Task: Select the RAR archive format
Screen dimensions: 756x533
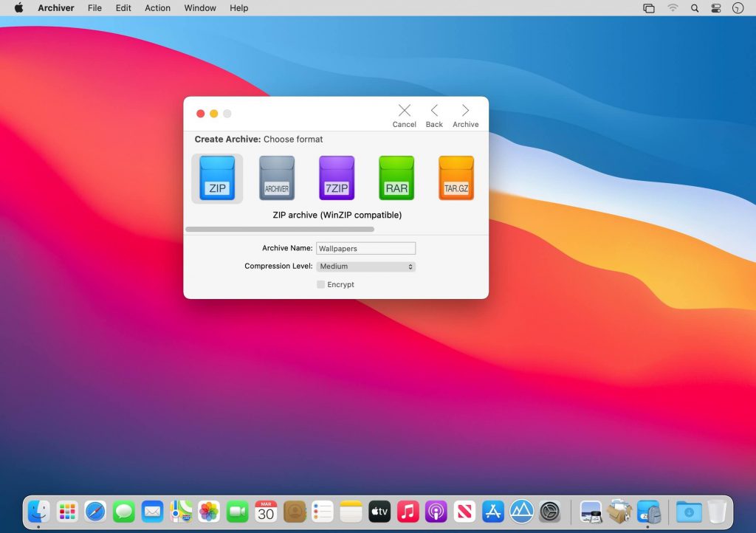Action: pyautogui.click(x=396, y=177)
